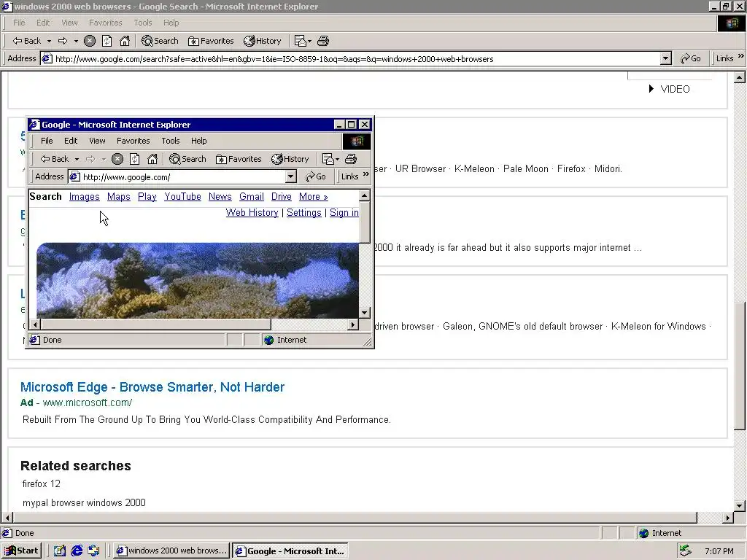Viewport: 747px width, 560px height.
Task: Open Favorites in background search window toolbar
Action: 211,41
